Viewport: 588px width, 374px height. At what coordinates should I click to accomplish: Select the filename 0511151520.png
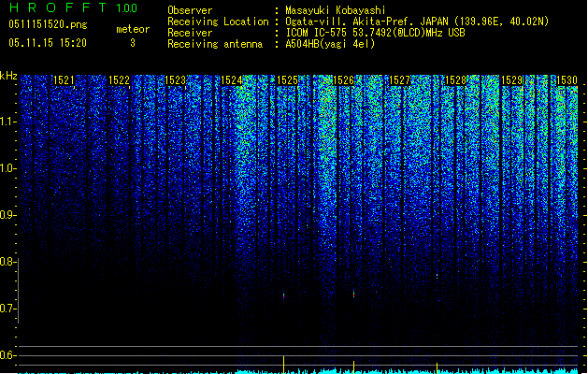tap(48, 24)
